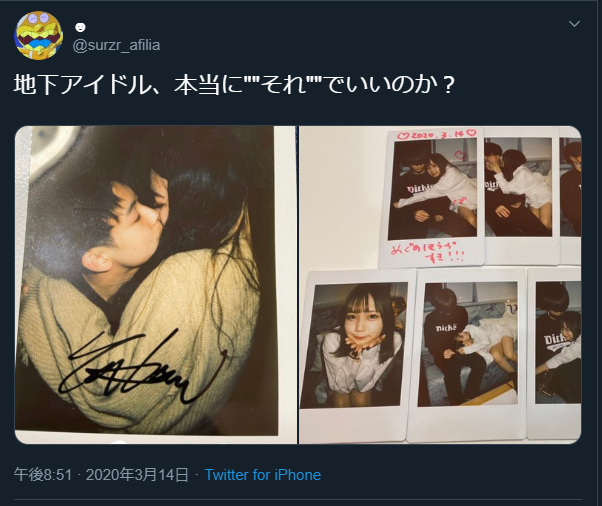Click the top right partially cropped instant photo
Screen dimensions: 602x506
[x=570, y=196]
